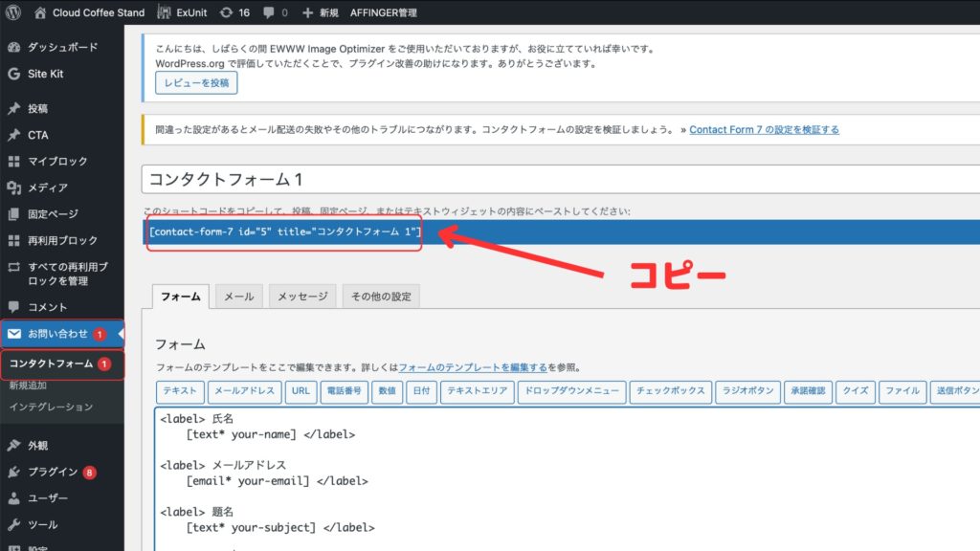Image resolution: width=980 pixels, height=551 pixels.
Task: Click the ExUnit icon in admin bar
Action: pyautogui.click(x=164, y=12)
